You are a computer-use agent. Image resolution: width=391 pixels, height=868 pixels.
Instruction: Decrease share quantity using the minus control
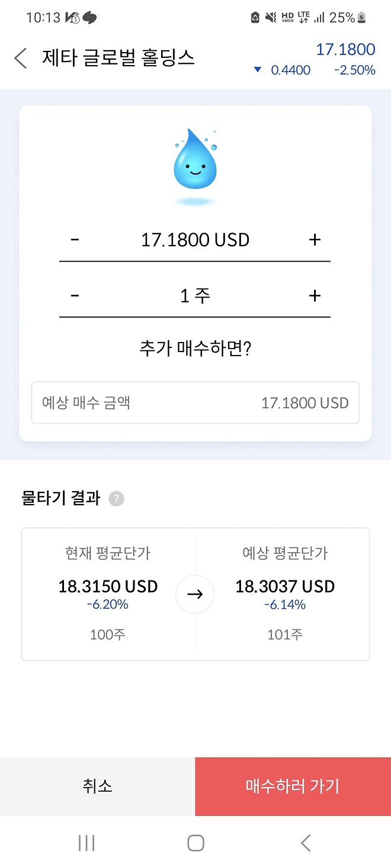click(x=75, y=295)
